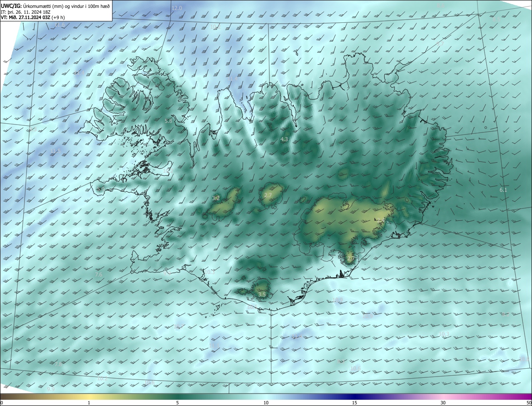Click the colorbar tick label 0
The height and width of the screenshot is (406, 532).
point(1,403)
